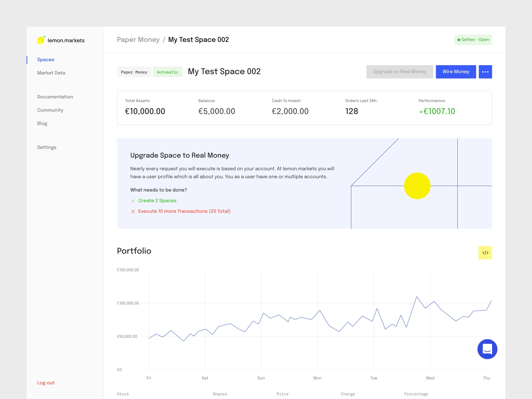
Task: Click the What needs to be done? text
Action: click(158, 190)
